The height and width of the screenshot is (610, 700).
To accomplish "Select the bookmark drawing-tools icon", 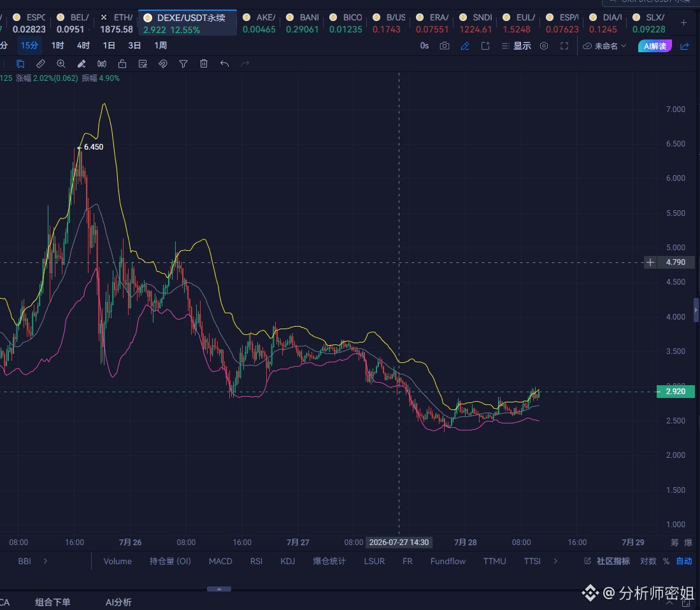I will coord(20,64).
